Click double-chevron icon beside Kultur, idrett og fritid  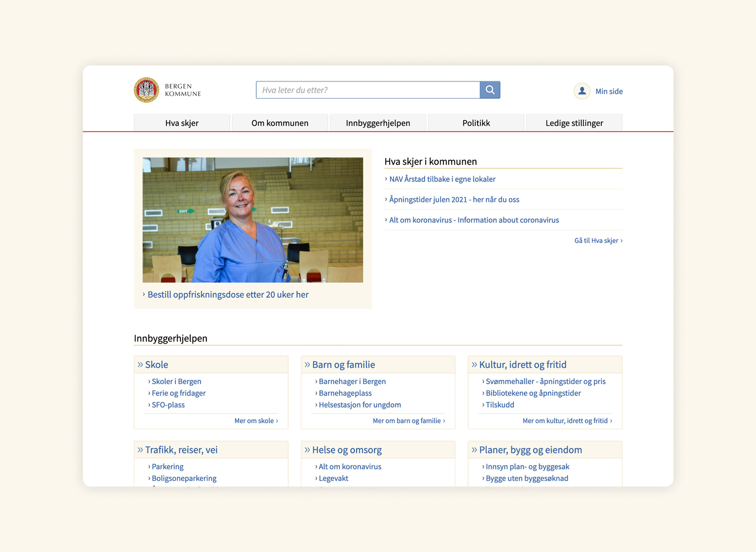coord(474,365)
